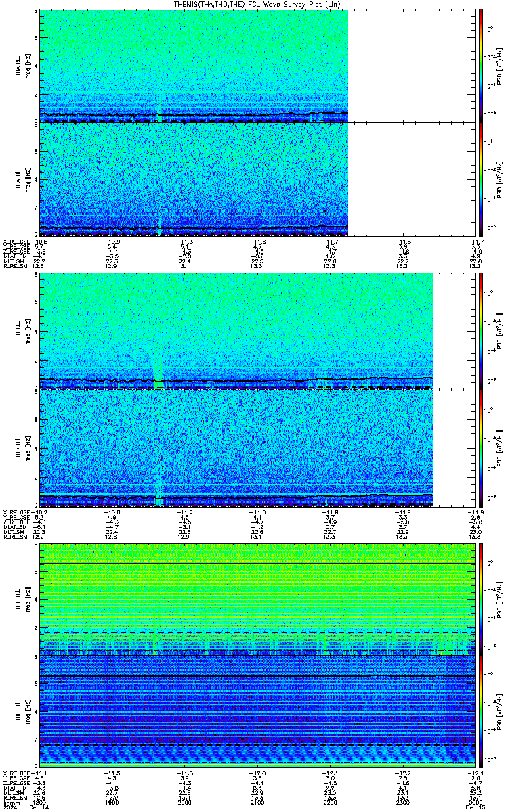The width and height of the screenshot is (508, 812).
Task: Click the hhmm axis row label
Action: [x=10, y=802]
